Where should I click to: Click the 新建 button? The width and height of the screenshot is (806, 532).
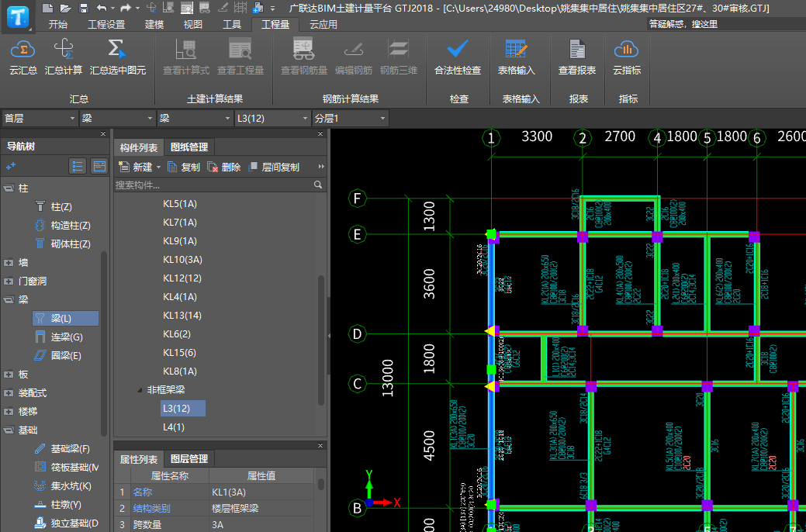136,167
